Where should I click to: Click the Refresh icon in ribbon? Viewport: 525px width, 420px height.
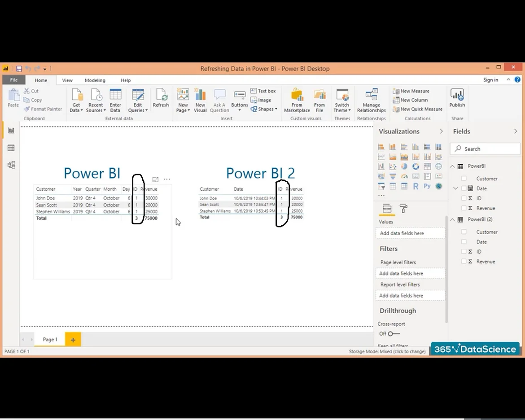click(x=161, y=98)
